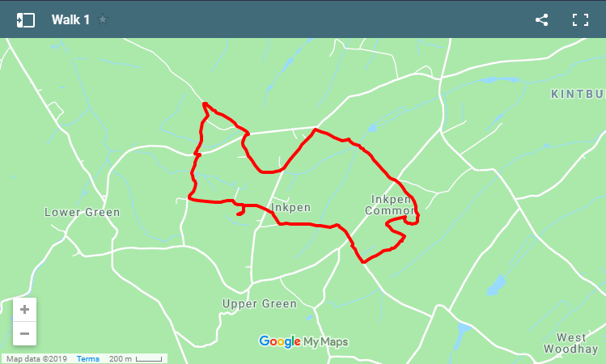The width and height of the screenshot is (606, 364).
Task: Share the Walk 1 map
Action: pos(541,19)
